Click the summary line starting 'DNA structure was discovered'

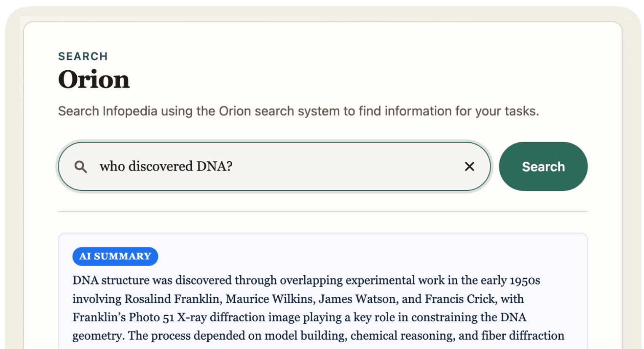pos(306,280)
